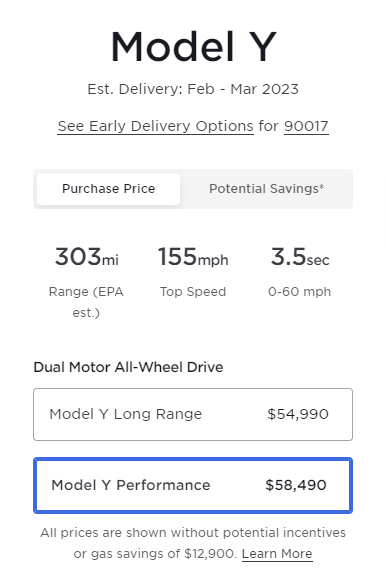Click the Model Y page heading
The image size is (386, 588).
(193, 47)
